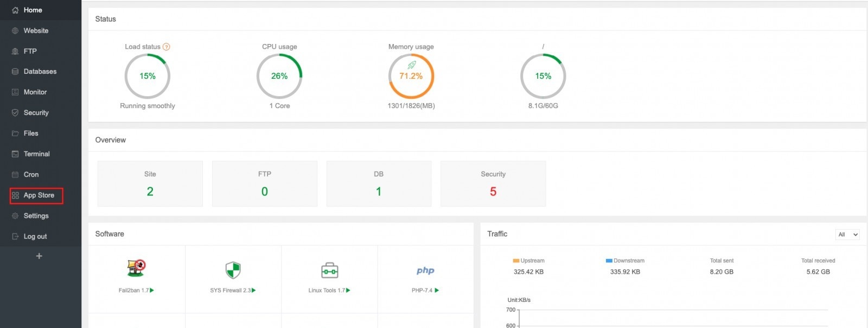Click the memory release rocket icon
The width and height of the screenshot is (868, 328).
[x=411, y=65]
